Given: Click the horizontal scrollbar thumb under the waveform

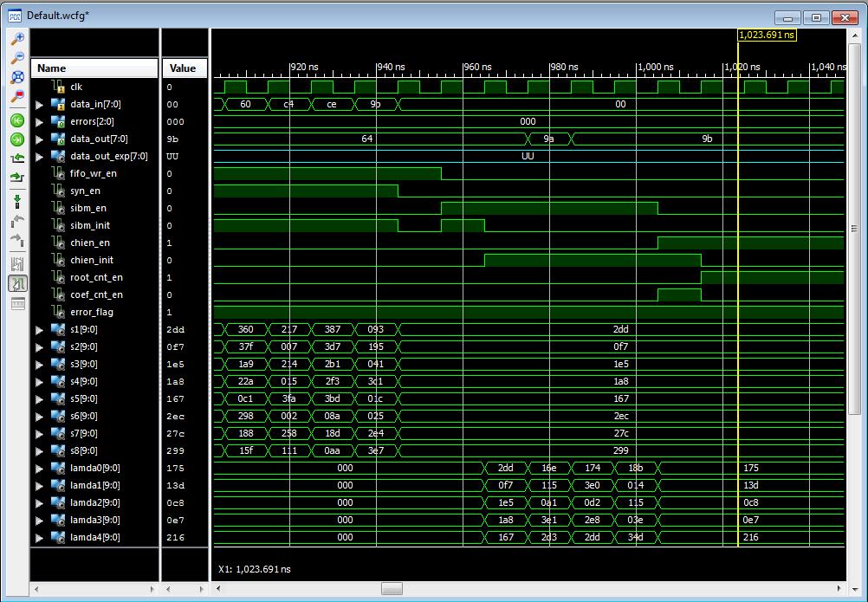Looking at the screenshot, I should (x=392, y=589).
